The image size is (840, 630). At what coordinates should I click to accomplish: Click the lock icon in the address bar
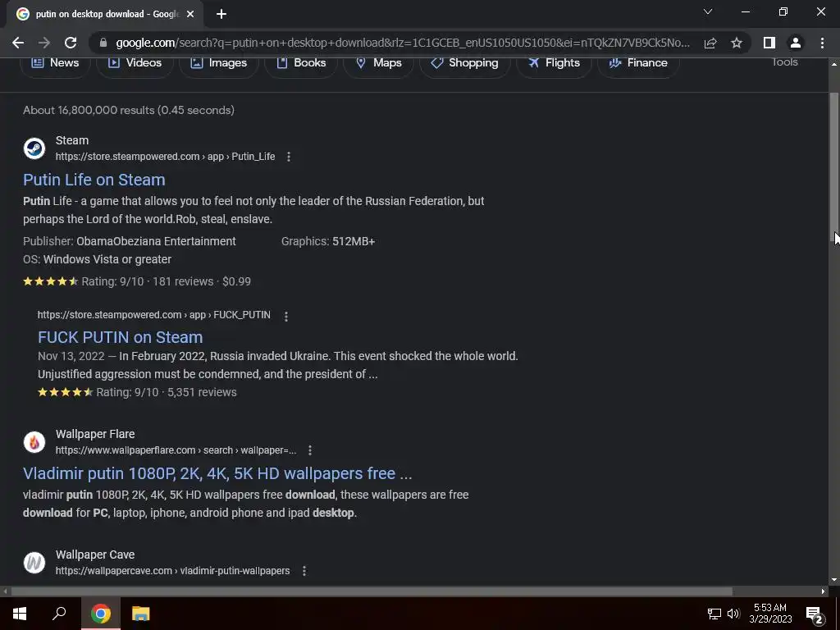[x=103, y=43]
